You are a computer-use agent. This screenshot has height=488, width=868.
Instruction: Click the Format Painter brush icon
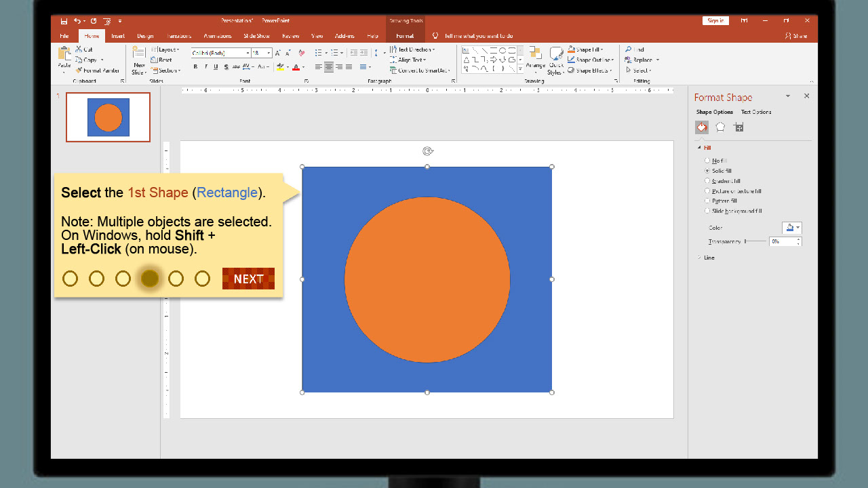click(x=79, y=70)
